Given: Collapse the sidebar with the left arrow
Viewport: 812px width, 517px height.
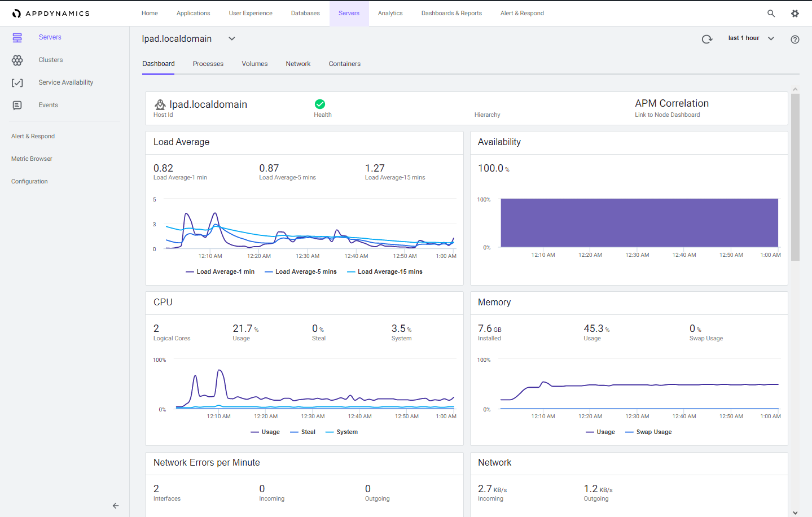Looking at the screenshot, I should 116,506.
